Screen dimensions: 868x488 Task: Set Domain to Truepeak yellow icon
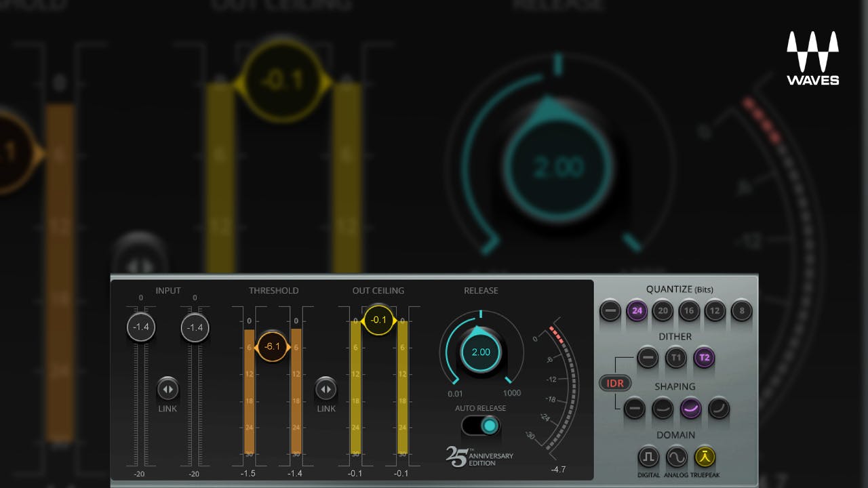(705, 457)
